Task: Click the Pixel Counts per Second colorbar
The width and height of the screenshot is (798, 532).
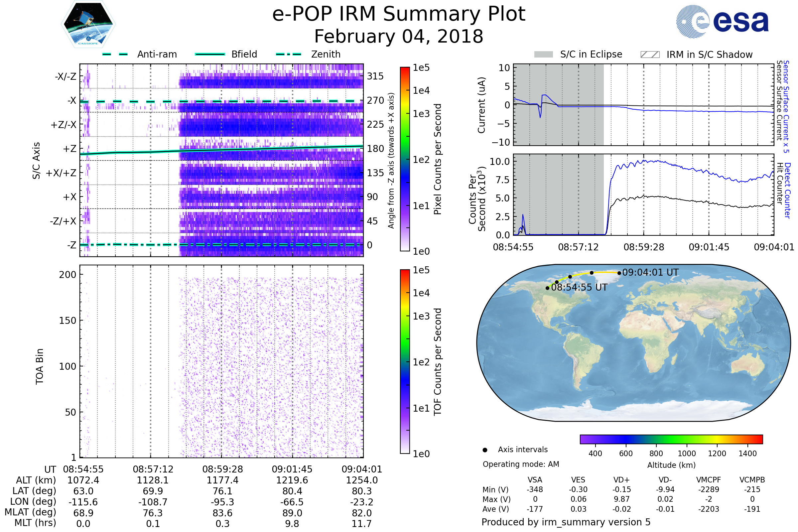Action: coord(405,159)
